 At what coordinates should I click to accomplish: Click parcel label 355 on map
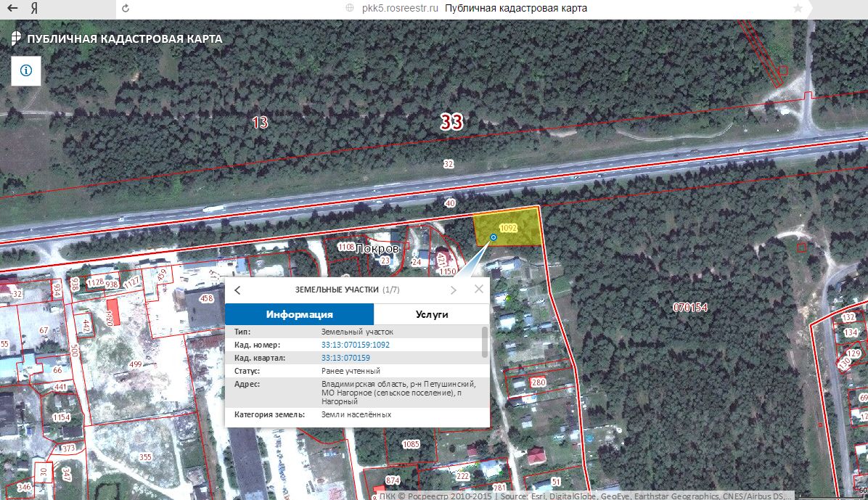tap(145, 456)
